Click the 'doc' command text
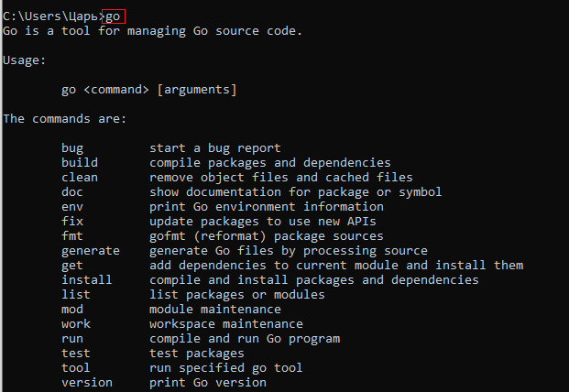This screenshot has width=569, height=392. tap(72, 191)
